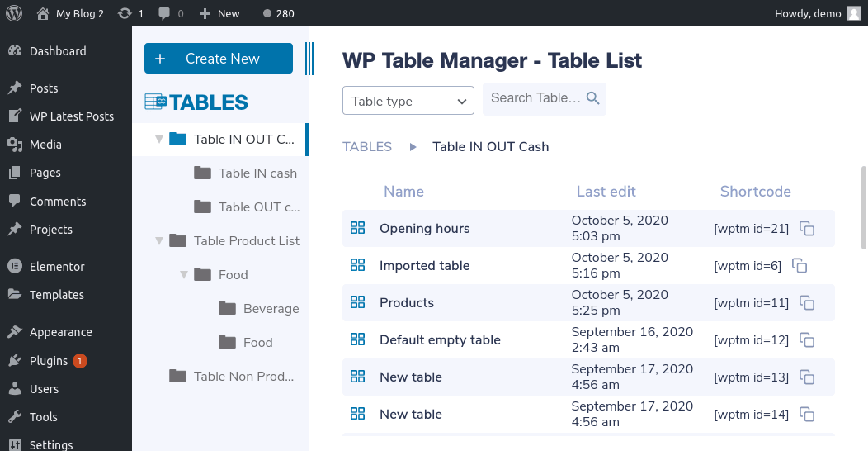Open the Table type dropdown
The height and width of the screenshot is (451, 868).
[408, 101]
